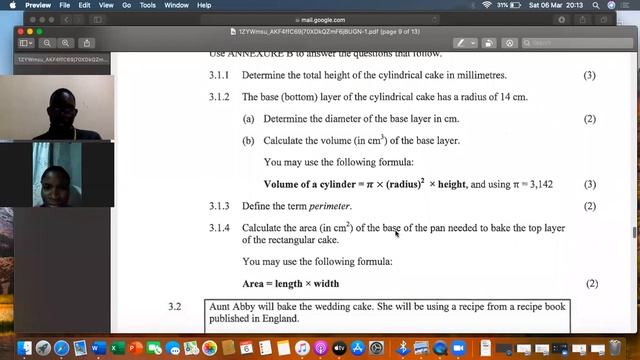The height and width of the screenshot is (360, 640).
Task: Open Bluetooth app from the dock
Action: [403, 348]
